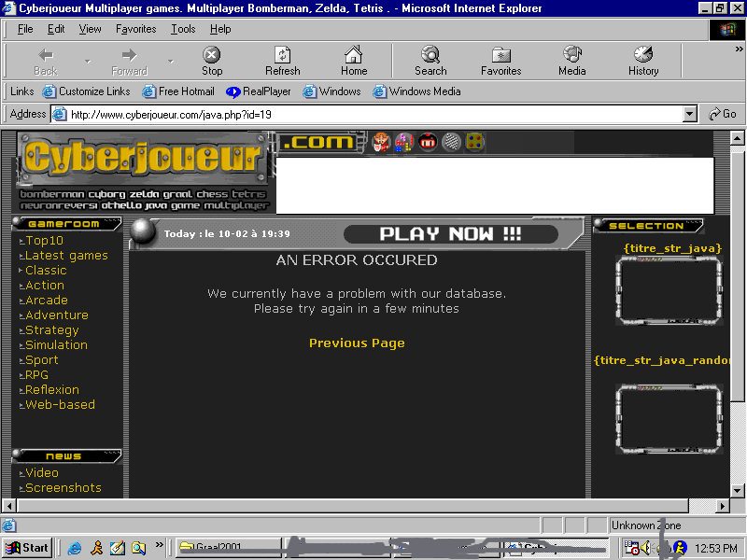Click the horizontal scrollbar right arrow
This screenshot has width=747, height=560.
[723, 506]
